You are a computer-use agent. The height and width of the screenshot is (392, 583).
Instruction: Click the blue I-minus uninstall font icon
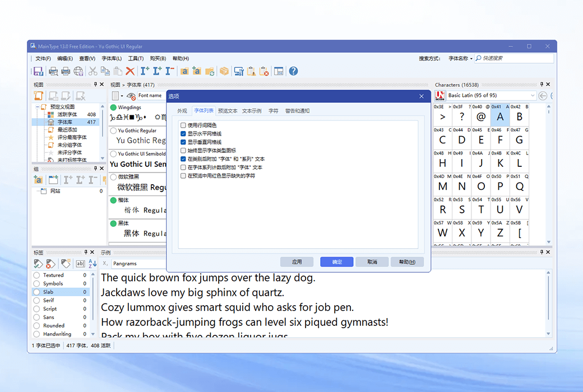[169, 71]
